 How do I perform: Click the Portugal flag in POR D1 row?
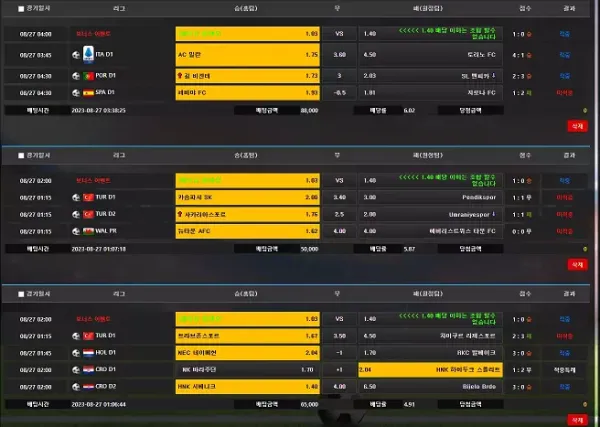(88, 76)
